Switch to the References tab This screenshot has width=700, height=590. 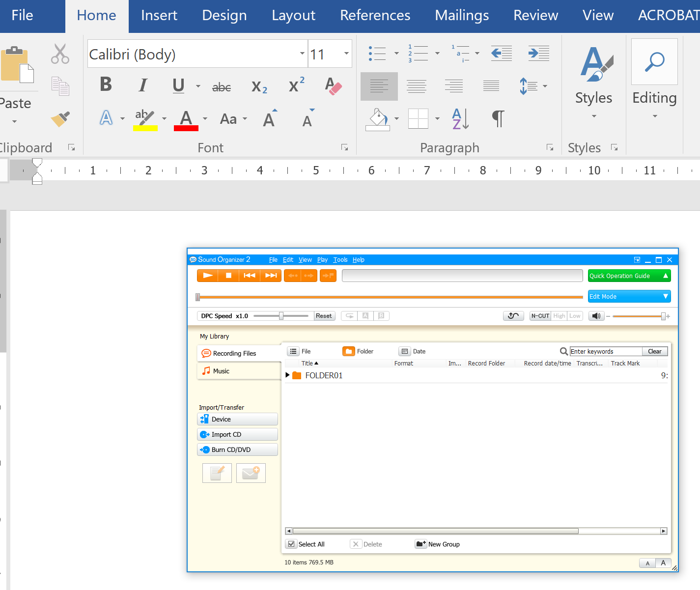(x=375, y=15)
